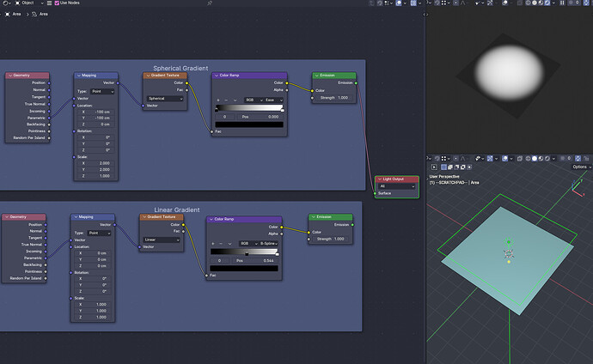Click the Surface input socket on Light Output
Screen dimensions: 593x364
375,193
